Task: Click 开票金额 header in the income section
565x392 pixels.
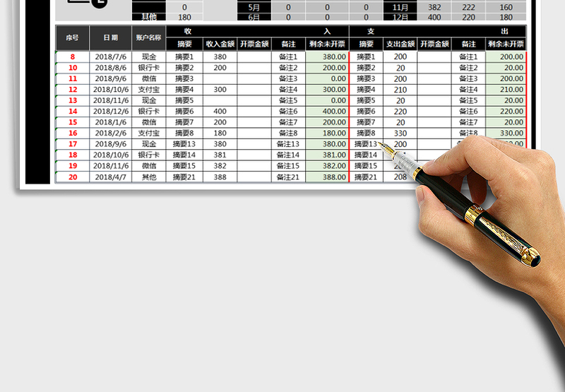Action: (x=254, y=44)
